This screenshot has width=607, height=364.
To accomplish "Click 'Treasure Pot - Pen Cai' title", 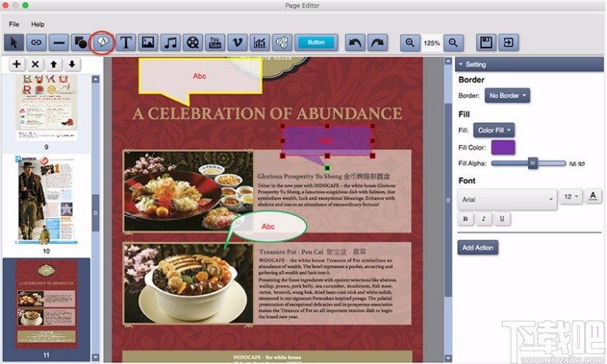I will 291,252.
